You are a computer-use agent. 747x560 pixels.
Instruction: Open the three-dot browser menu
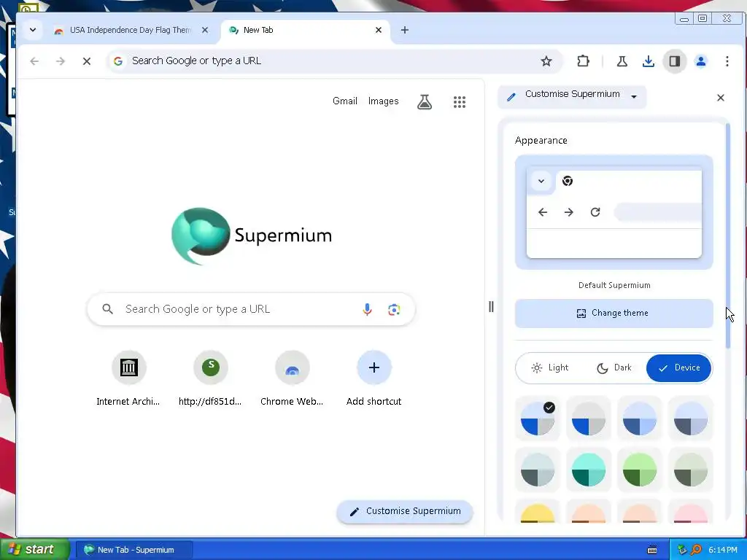(727, 61)
